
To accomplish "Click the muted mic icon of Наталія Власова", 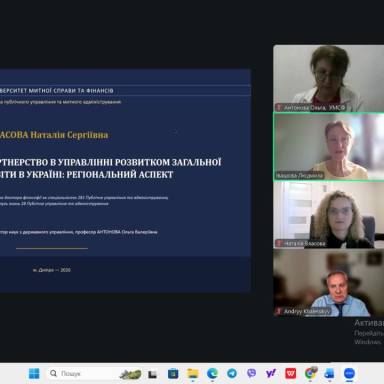I will [x=279, y=243].
